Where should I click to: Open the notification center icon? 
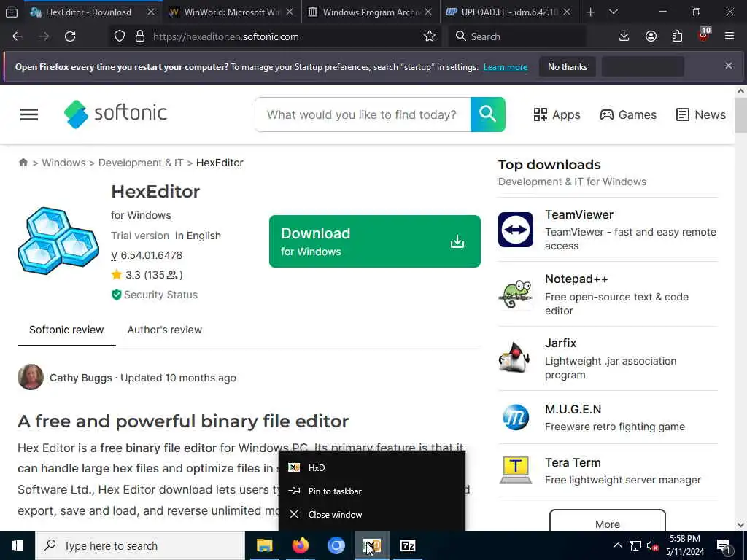[724, 546]
